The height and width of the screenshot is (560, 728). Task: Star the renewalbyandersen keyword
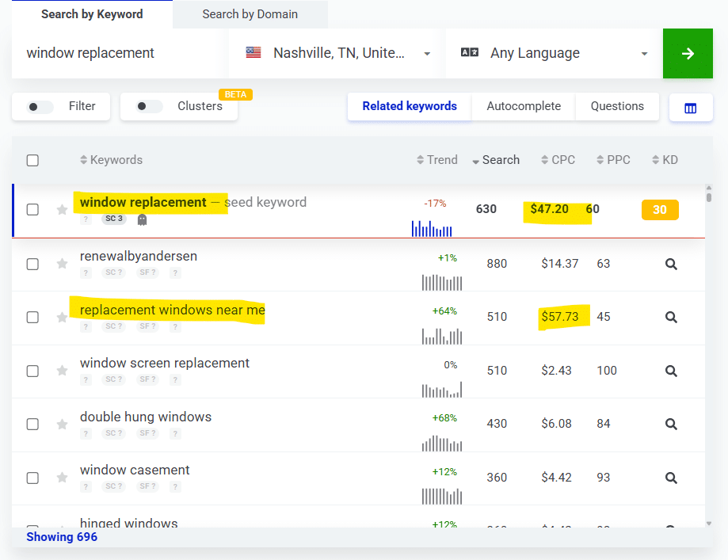62,264
